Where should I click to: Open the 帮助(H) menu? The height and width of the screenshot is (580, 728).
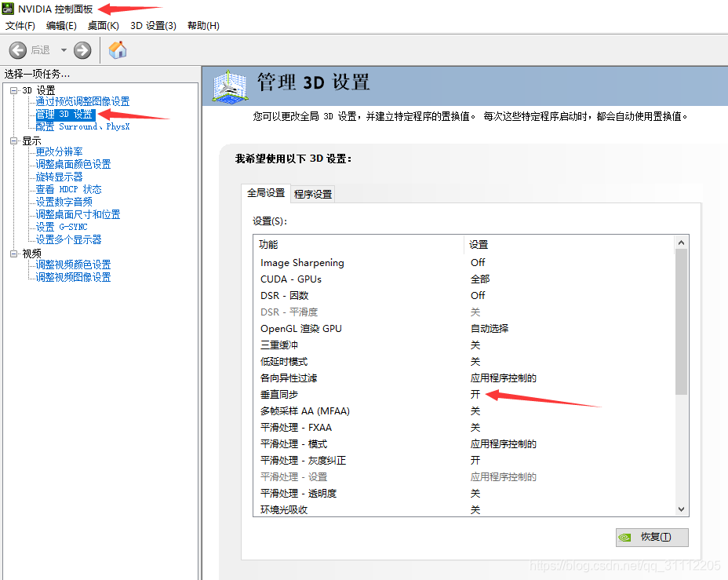click(202, 25)
